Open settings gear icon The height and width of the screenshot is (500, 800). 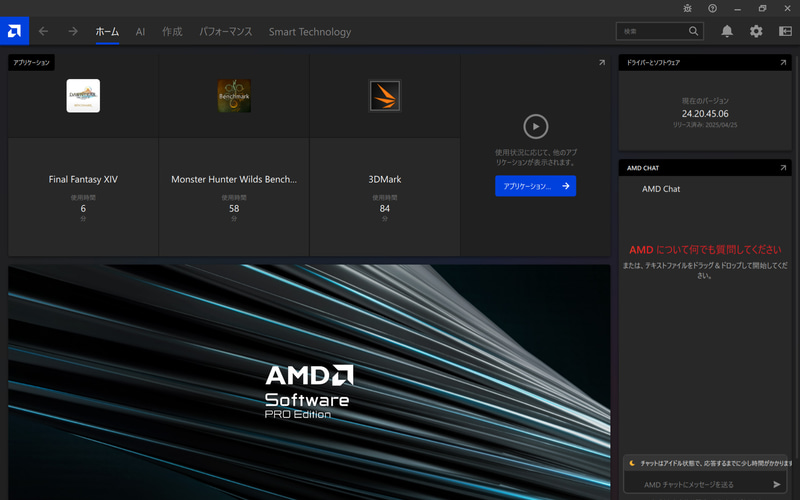coord(756,31)
